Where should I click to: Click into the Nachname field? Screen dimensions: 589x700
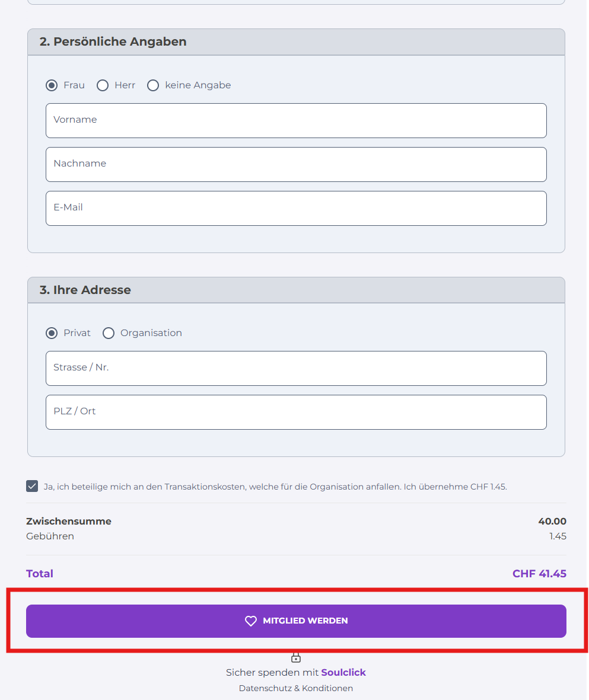tap(296, 164)
